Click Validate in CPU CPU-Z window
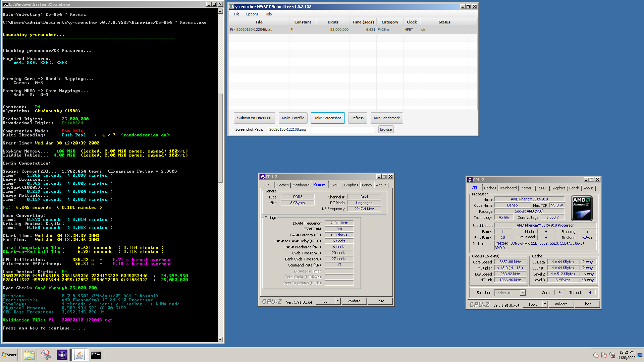This screenshot has width=644, height=362. point(561,304)
